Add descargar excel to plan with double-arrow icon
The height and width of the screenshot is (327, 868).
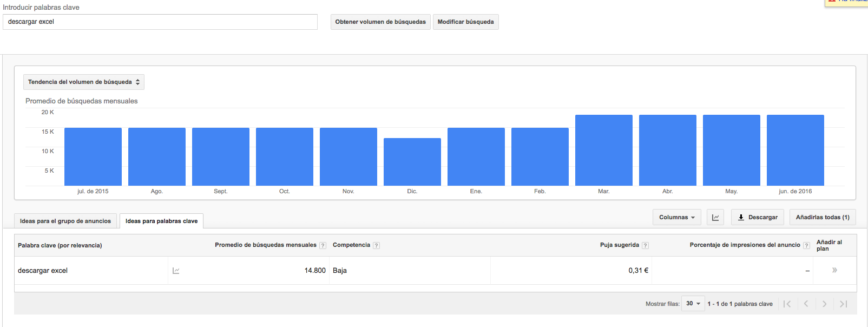point(834,270)
